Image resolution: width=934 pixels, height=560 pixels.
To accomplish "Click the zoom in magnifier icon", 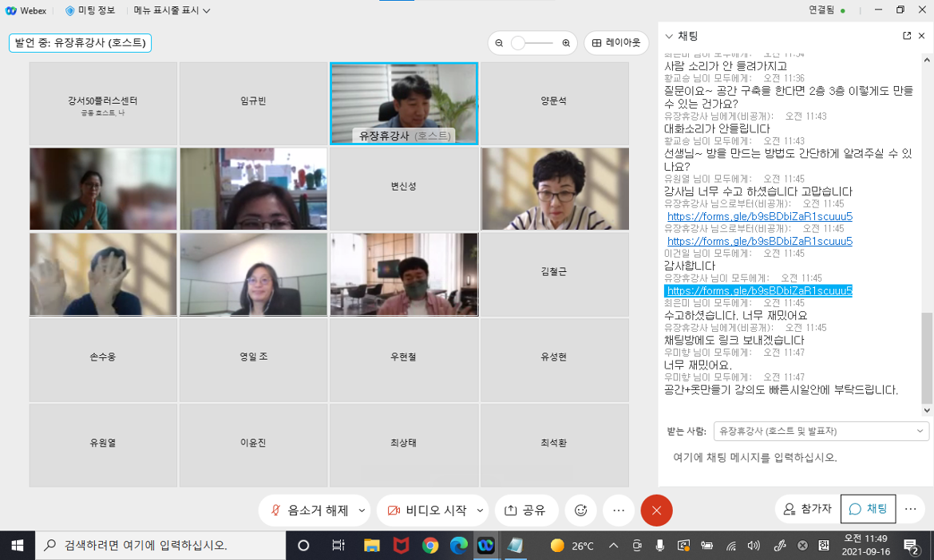I will pos(566,43).
